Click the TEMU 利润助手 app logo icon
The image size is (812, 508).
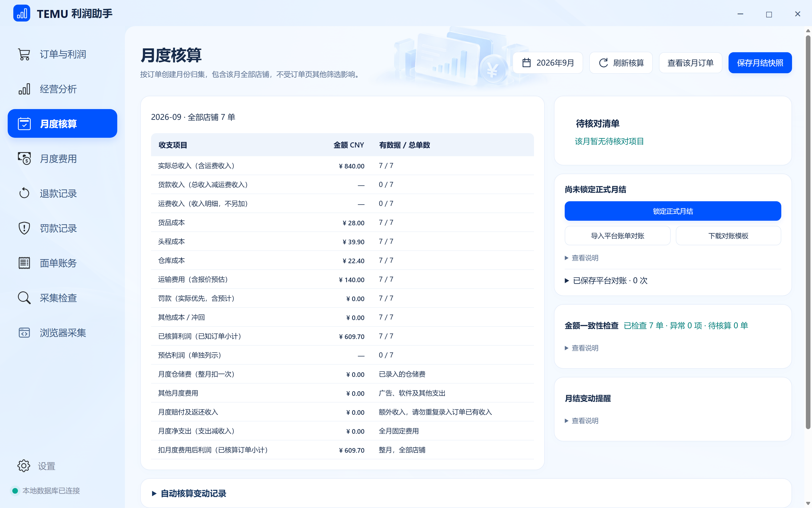(x=22, y=13)
